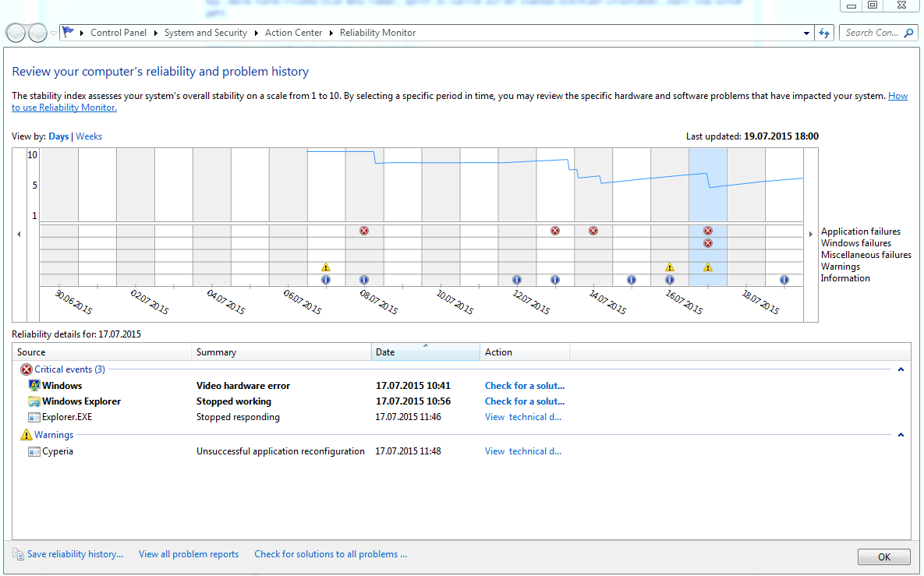The height and width of the screenshot is (576, 924).
Task: Click information icon on 07.07.2015 column
Action: click(326, 280)
